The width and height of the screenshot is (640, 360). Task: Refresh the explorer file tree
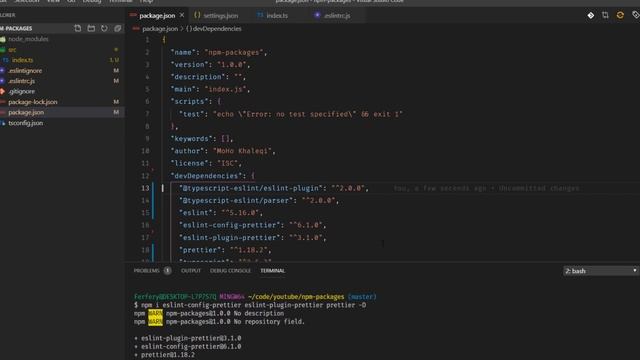point(104,28)
